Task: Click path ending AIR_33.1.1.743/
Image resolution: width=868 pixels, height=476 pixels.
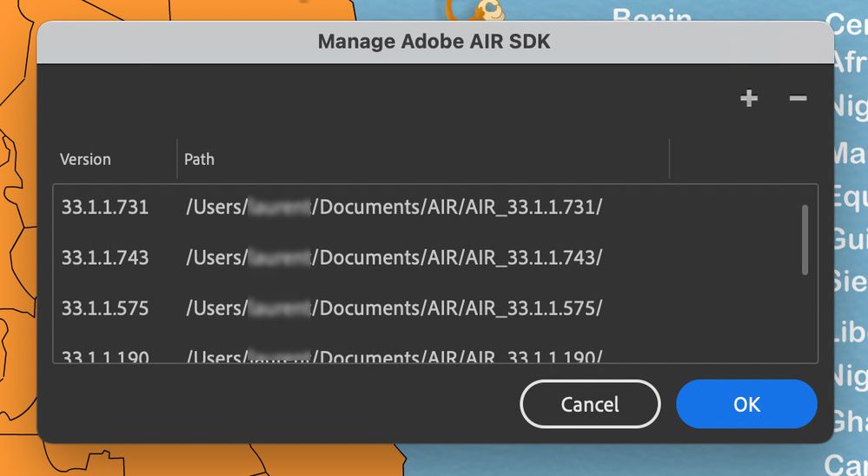Action: pyautogui.click(x=394, y=257)
